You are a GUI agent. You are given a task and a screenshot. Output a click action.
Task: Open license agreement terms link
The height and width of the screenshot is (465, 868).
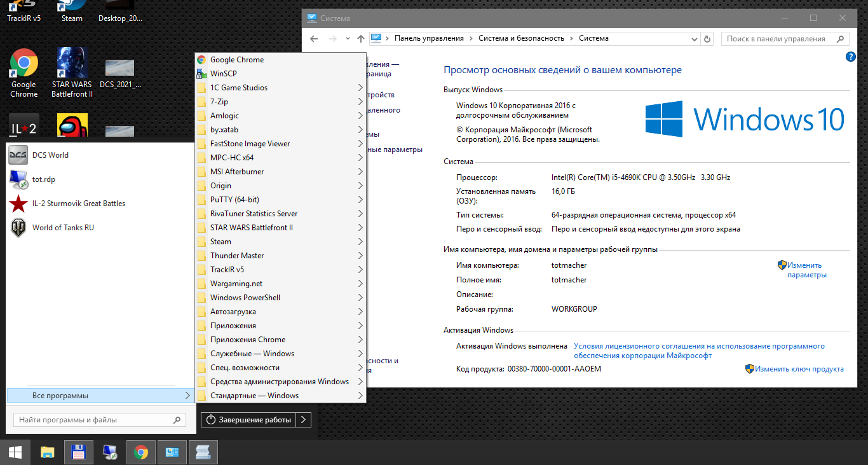699,351
